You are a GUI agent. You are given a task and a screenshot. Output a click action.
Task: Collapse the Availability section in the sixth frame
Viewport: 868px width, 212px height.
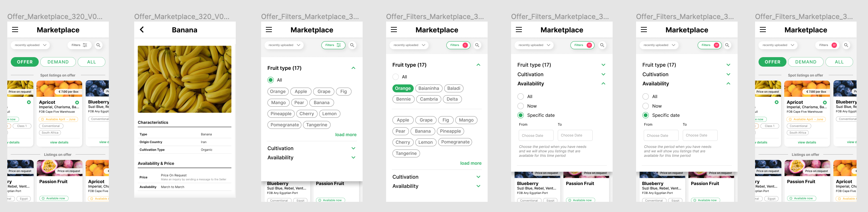click(x=728, y=83)
